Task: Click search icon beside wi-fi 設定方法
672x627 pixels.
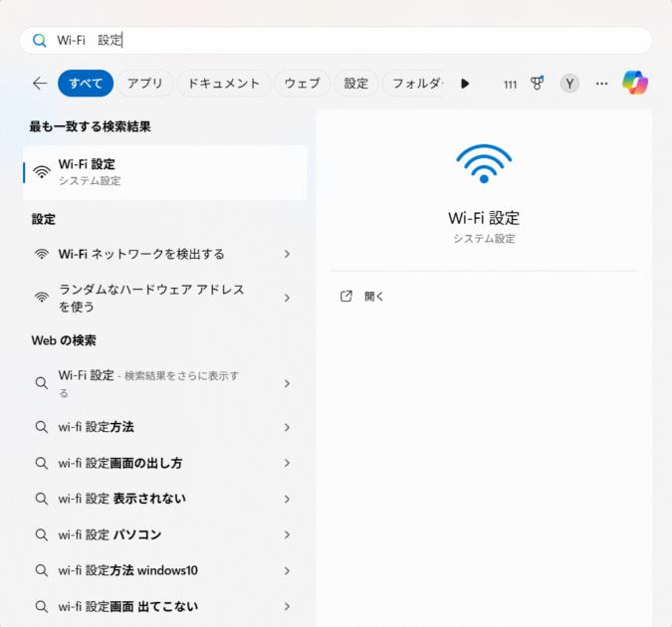Action: [42, 427]
